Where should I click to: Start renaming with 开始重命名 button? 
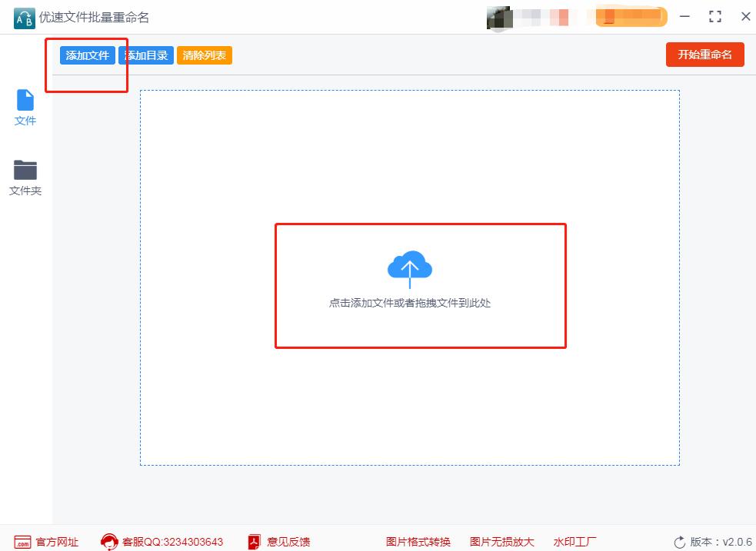click(x=704, y=54)
